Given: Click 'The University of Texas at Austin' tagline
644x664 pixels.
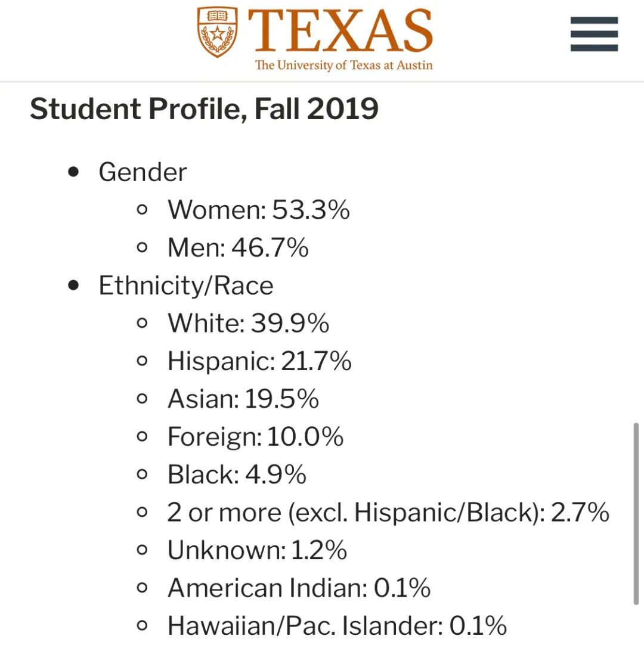Looking at the screenshot, I should 344,65.
